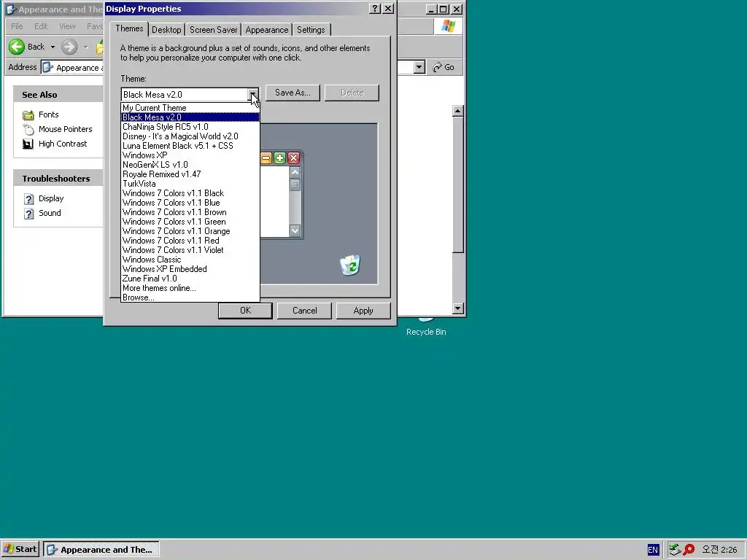
Task: Click the recycle bin in theme preview
Action: pos(350,265)
